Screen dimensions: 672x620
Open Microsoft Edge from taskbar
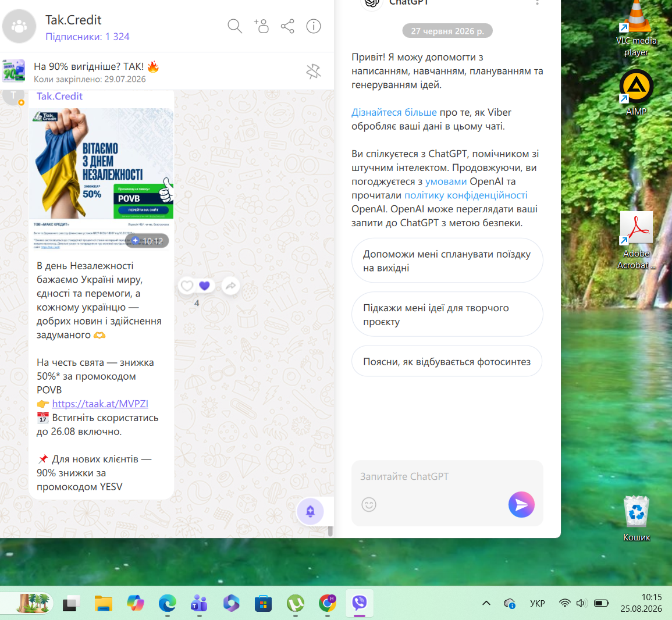pos(167,604)
